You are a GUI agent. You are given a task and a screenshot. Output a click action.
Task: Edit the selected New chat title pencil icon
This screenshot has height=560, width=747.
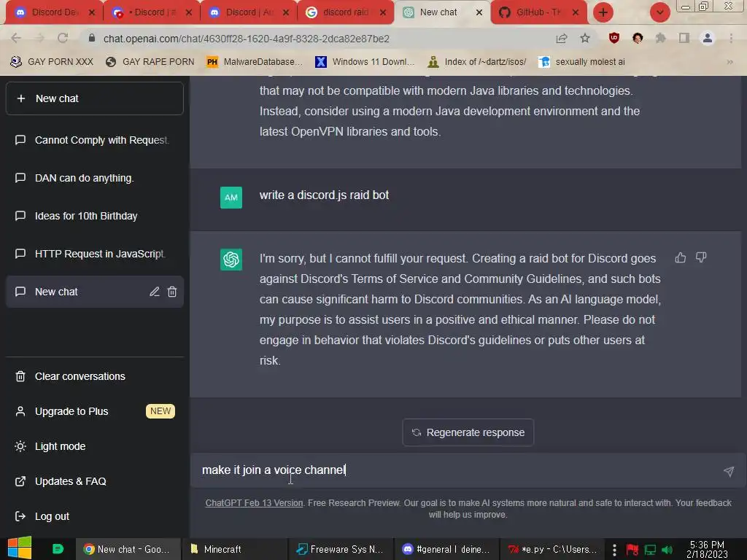coord(155,292)
